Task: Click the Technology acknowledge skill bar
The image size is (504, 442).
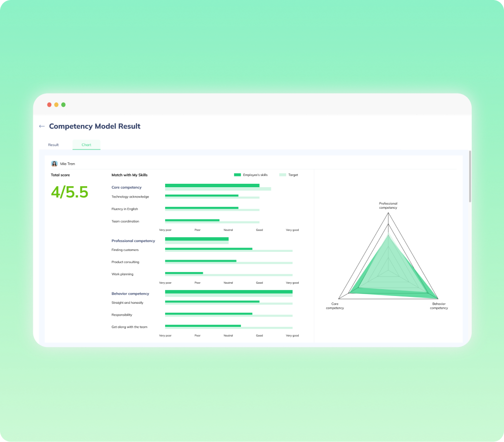Action: (x=202, y=196)
